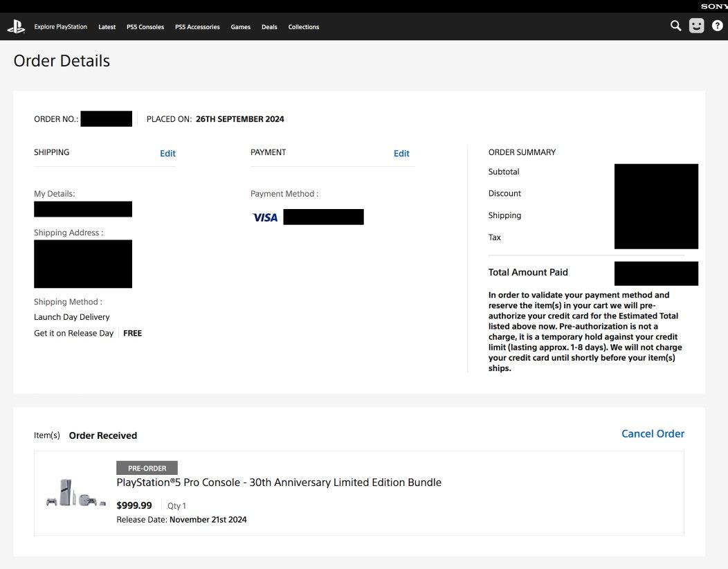Click the Shipping Address label
This screenshot has width=728, height=569.
[x=69, y=233]
